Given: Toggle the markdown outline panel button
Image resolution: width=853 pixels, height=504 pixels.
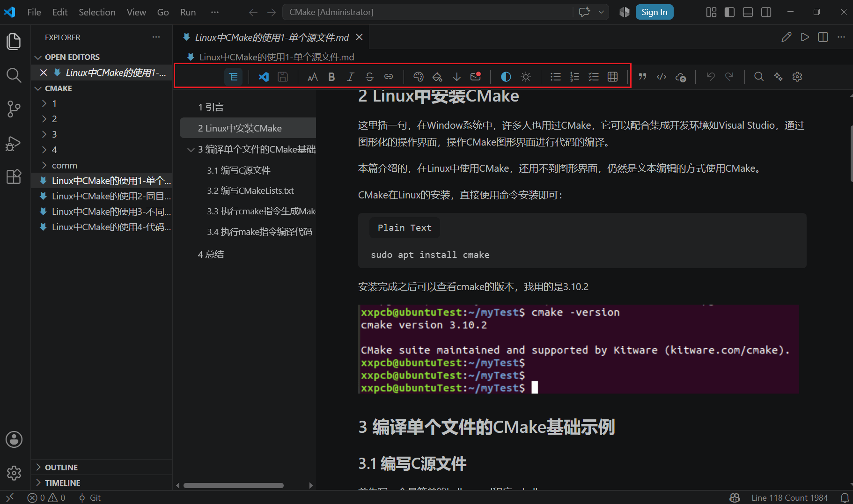Looking at the screenshot, I should (233, 77).
